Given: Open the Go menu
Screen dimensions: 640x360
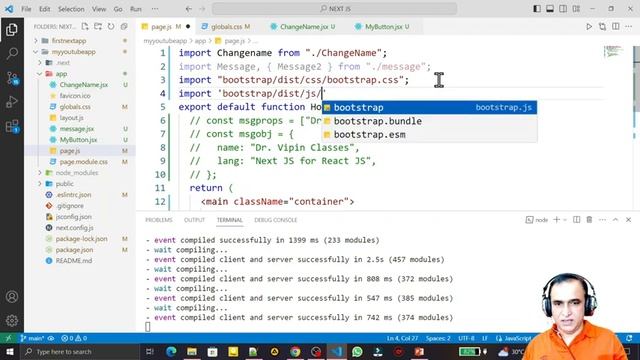Looking at the screenshot, I should [x=118, y=9].
